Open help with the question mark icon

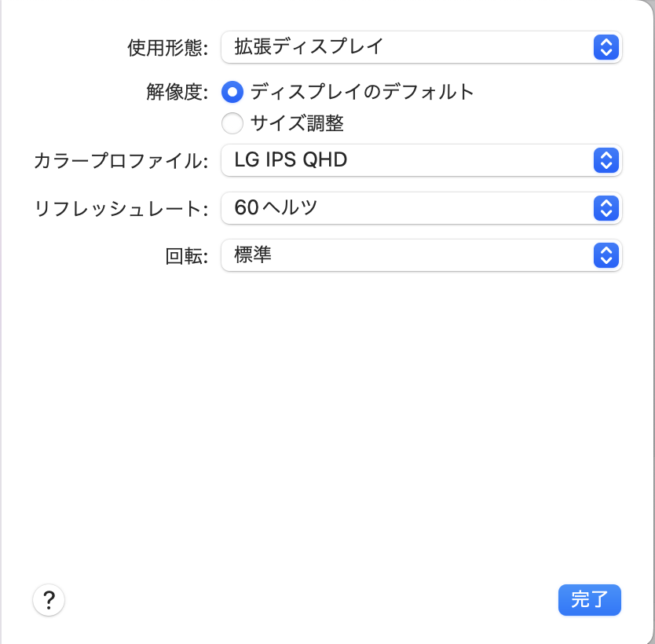(x=49, y=601)
